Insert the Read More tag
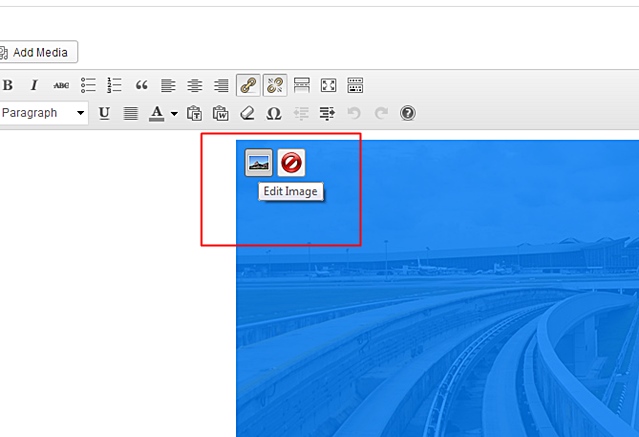The height and width of the screenshot is (437, 639). point(301,86)
